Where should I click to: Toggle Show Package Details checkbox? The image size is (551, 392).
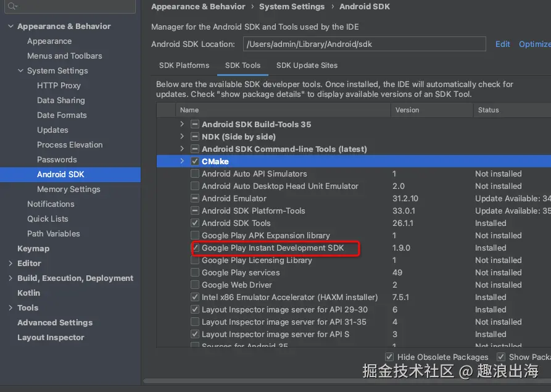(501, 357)
